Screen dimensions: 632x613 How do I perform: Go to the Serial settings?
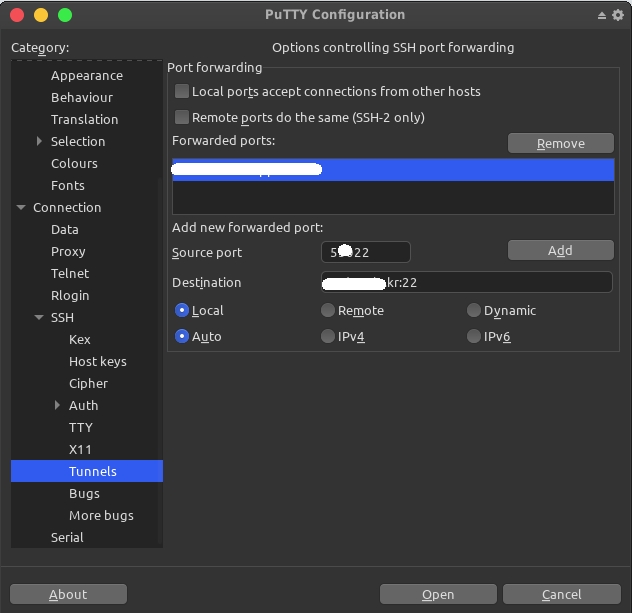click(67, 537)
